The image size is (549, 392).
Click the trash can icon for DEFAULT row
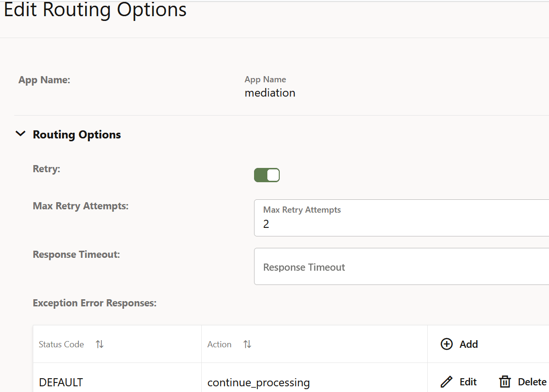pos(505,382)
